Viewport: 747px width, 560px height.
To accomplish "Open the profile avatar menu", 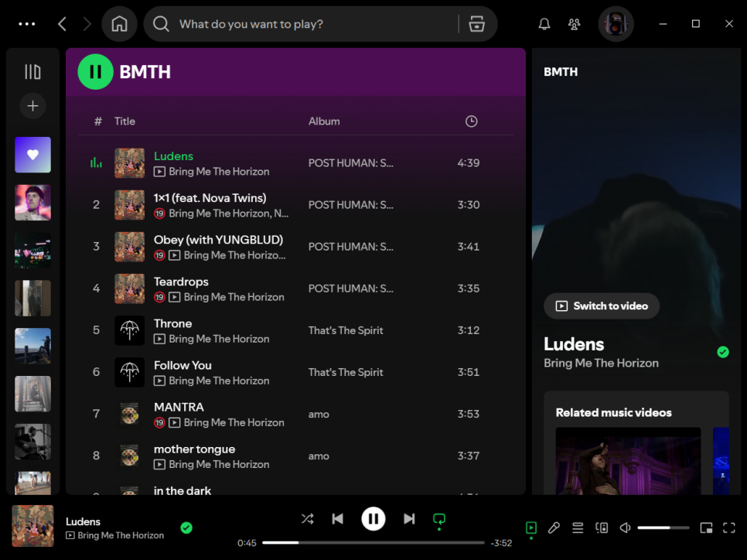I will pos(616,24).
